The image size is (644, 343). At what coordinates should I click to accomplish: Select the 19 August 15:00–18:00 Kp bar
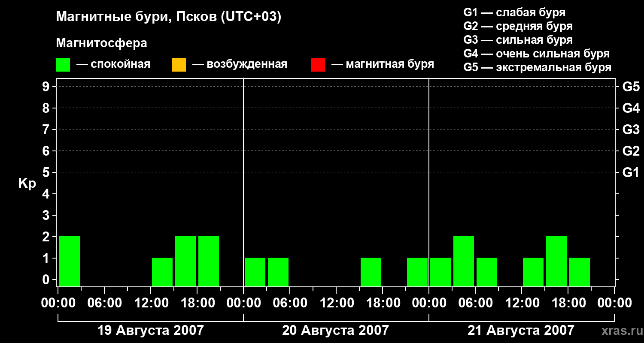[x=185, y=261]
